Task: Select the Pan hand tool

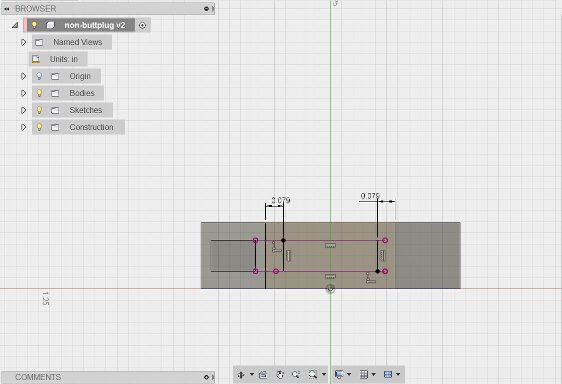Action: tap(280, 375)
